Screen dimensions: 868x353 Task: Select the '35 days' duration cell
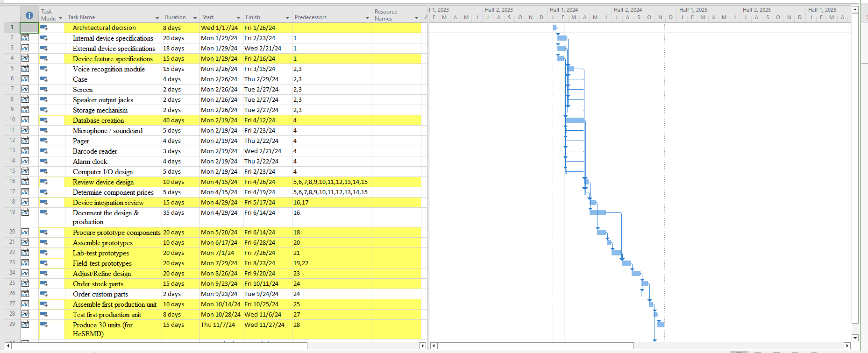tap(180, 218)
